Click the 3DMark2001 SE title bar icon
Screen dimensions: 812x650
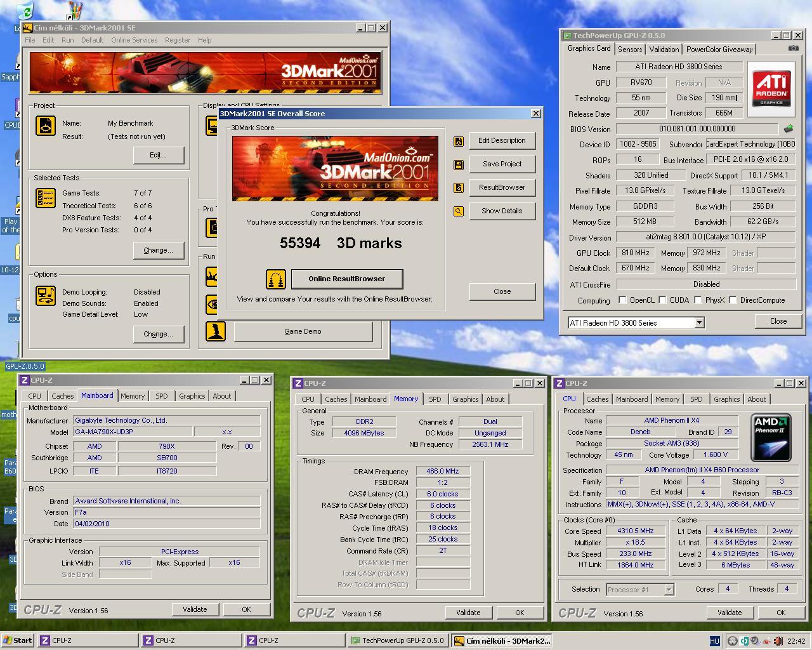tap(27, 28)
